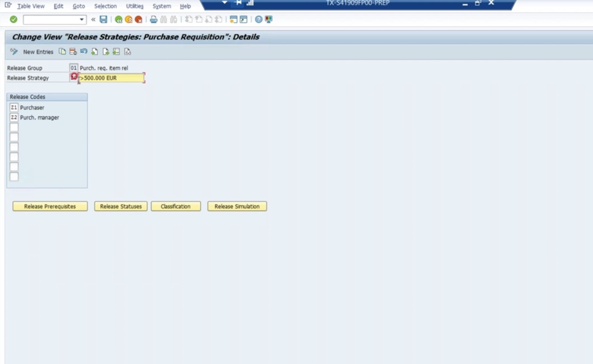Click the Copy As icon
Viewport: 593px width, 364px height.
62,52
